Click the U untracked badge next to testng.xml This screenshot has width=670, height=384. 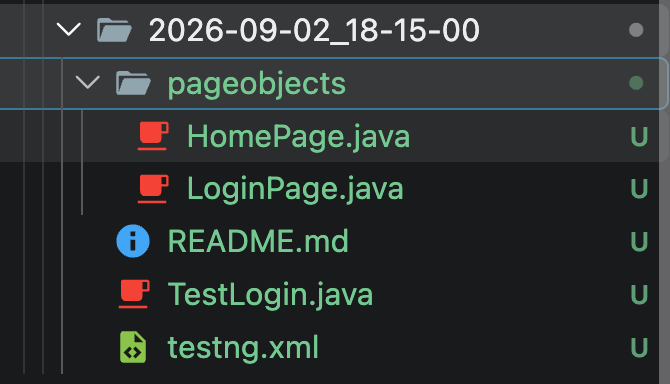pos(639,347)
